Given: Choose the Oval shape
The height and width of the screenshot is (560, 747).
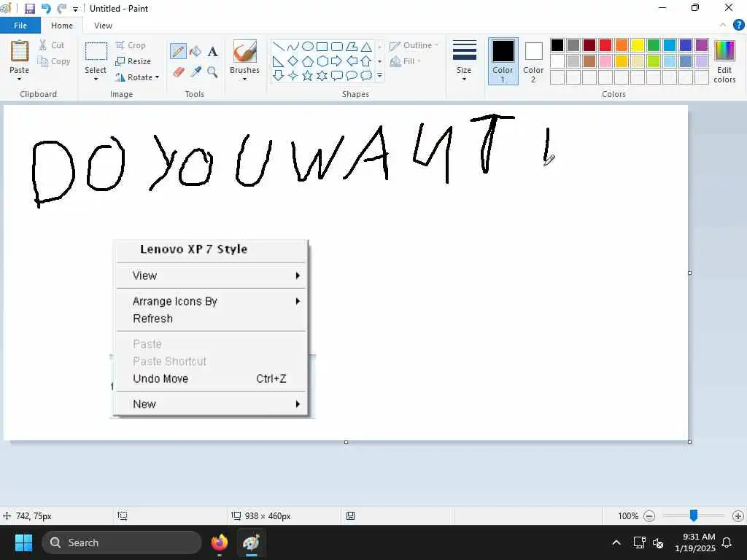Looking at the screenshot, I should pos(308,47).
